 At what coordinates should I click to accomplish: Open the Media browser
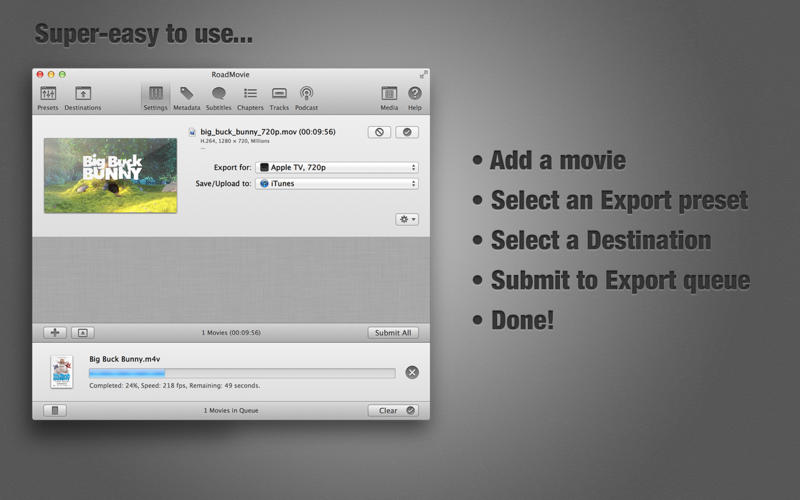[x=389, y=98]
